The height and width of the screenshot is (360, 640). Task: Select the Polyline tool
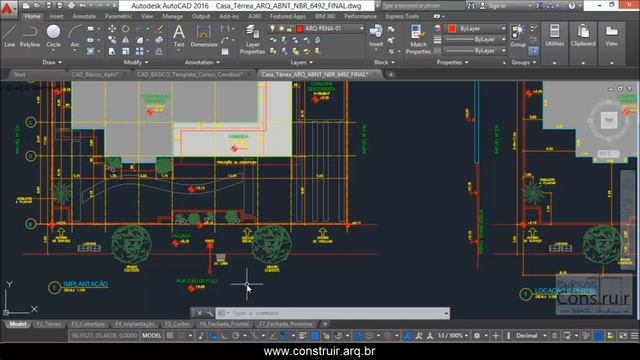(x=30, y=36)
